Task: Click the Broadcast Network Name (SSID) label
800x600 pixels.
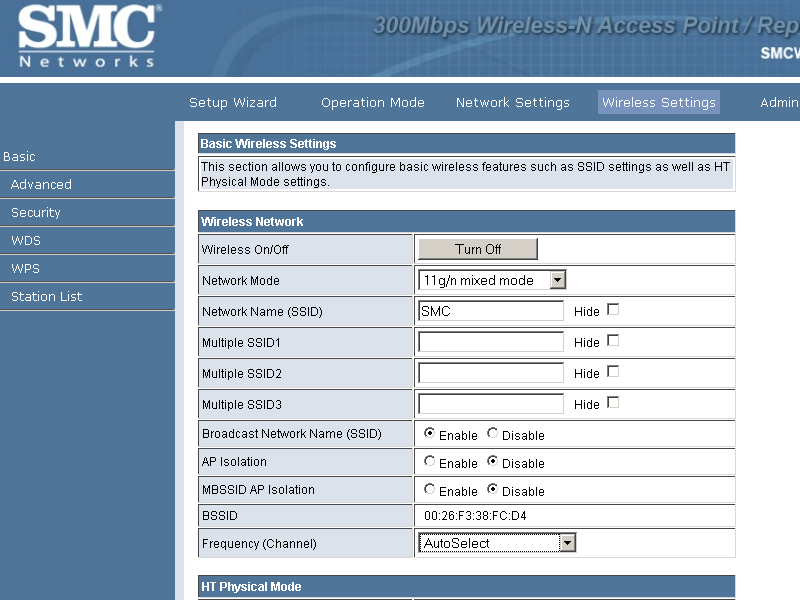Action: pos(291,434)
